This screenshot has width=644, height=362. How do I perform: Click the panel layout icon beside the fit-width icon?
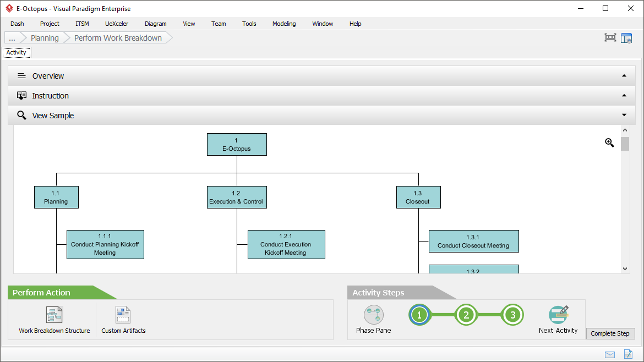click(x=626, y=38)
